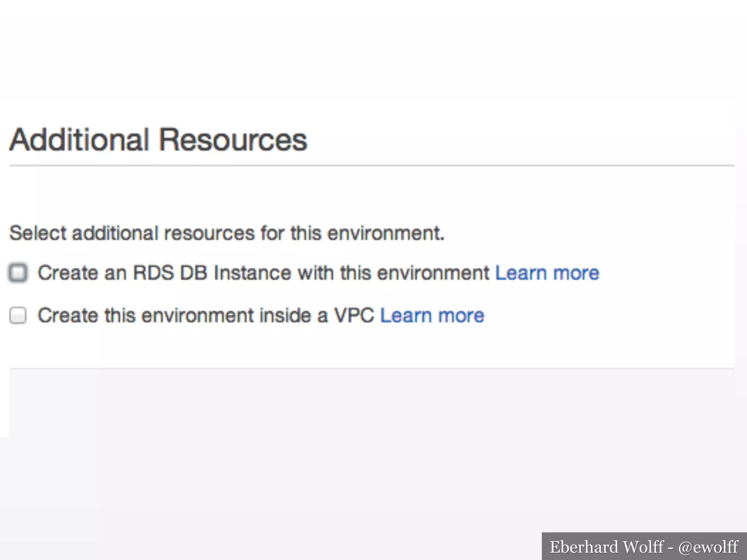This screenshot has width=747, height=560.
Task: Click the 'Create this environment inside a VPC' label
Action: [206, 315]
